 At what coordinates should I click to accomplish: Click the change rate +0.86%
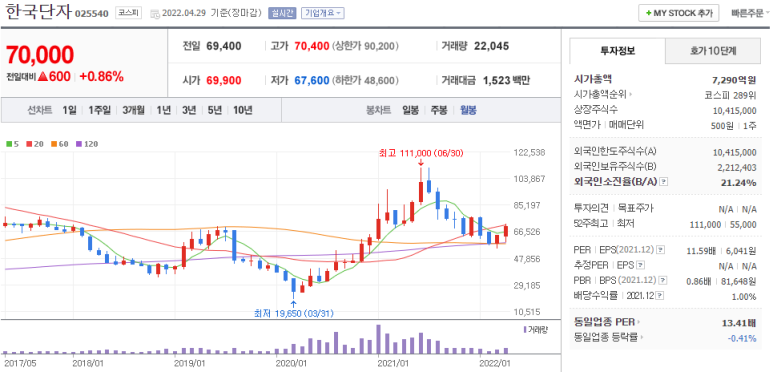(x=101, y=76)
